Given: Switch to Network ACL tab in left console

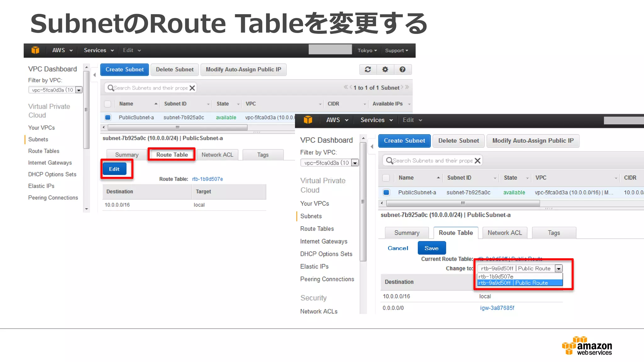Looking at the screenshot, I should point(217,155).
